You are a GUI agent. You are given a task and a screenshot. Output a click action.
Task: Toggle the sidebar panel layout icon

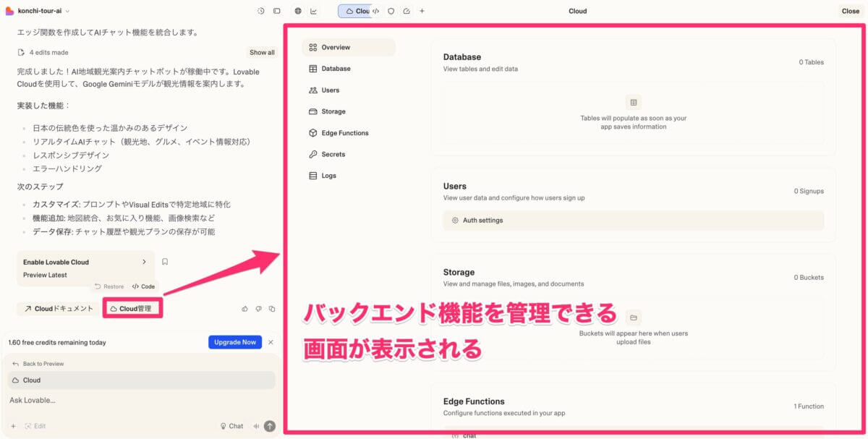pos(277,11)
